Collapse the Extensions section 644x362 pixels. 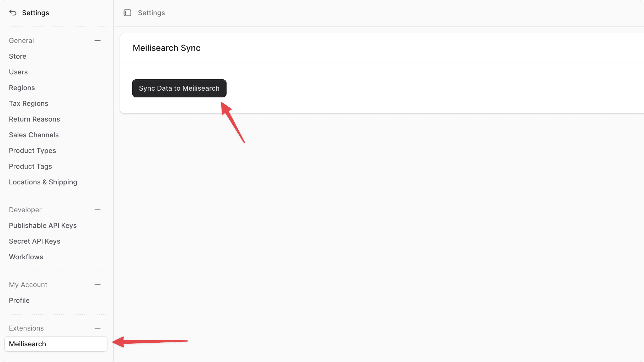(x=98, y=328)
